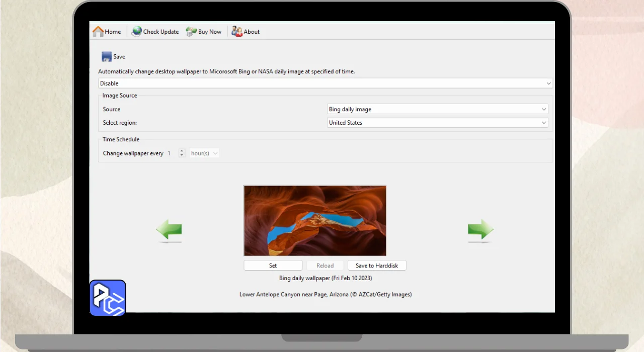Click the About people icon
The image size is (644, 352).
click(237, 31)
